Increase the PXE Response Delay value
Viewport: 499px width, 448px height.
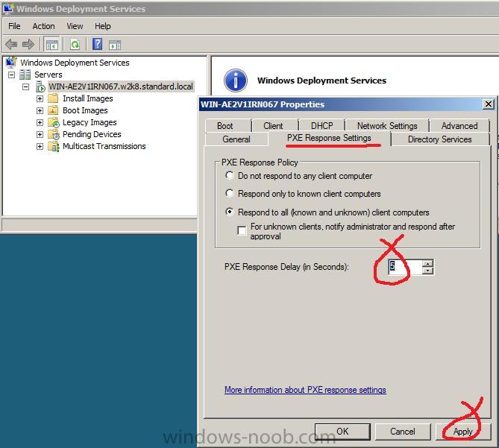pyautogui.click(x=427, y=263)
